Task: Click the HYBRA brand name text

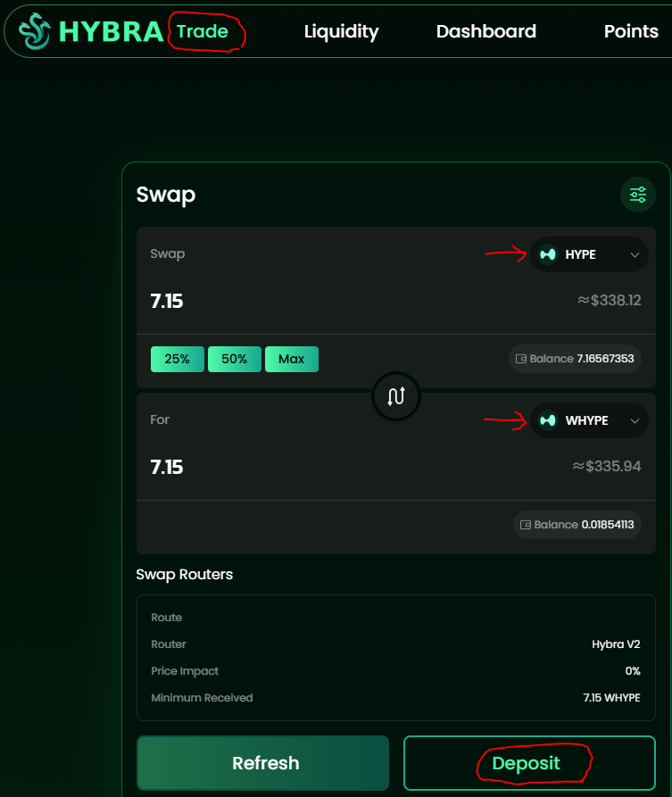Action: pyautogui.click(x=111, y=31)
